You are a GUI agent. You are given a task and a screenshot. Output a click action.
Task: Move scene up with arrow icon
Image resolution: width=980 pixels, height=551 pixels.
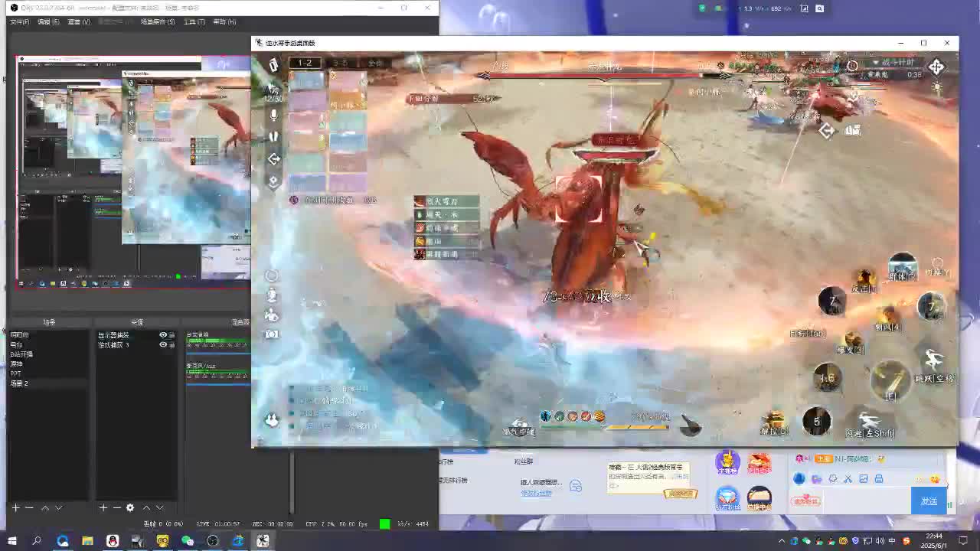pos(44,507)
